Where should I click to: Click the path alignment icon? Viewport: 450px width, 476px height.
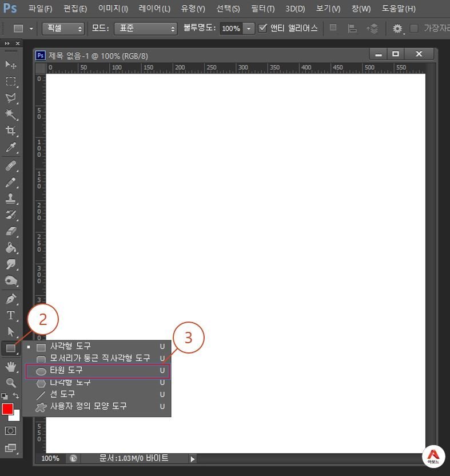[352, 29]
